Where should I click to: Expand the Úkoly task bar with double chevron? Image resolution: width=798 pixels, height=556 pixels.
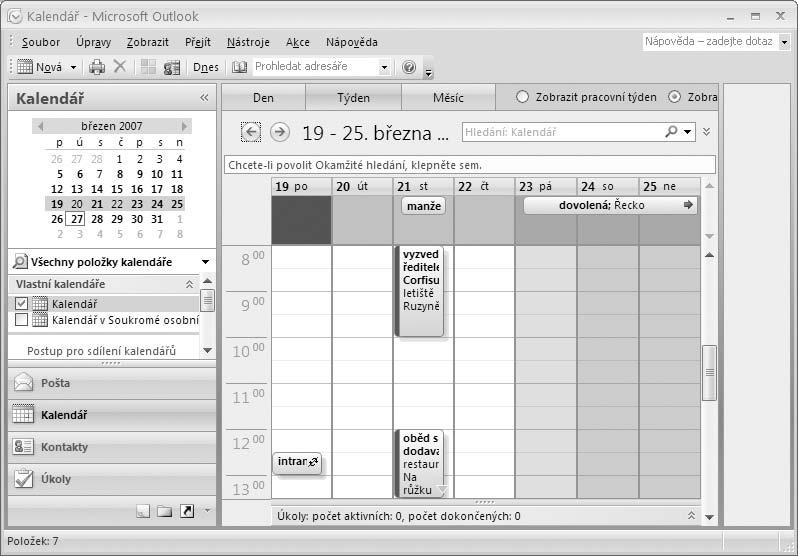click(691, 516)
